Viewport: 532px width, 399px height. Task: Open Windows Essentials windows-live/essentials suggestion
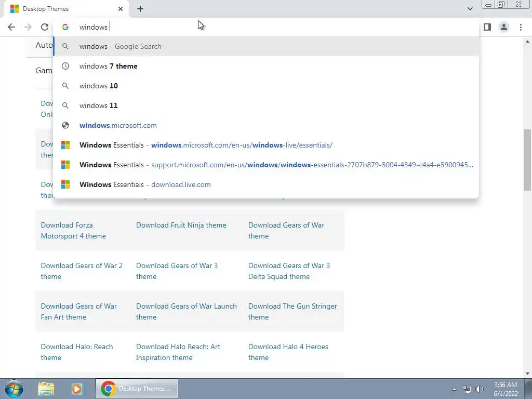[267, 145]
